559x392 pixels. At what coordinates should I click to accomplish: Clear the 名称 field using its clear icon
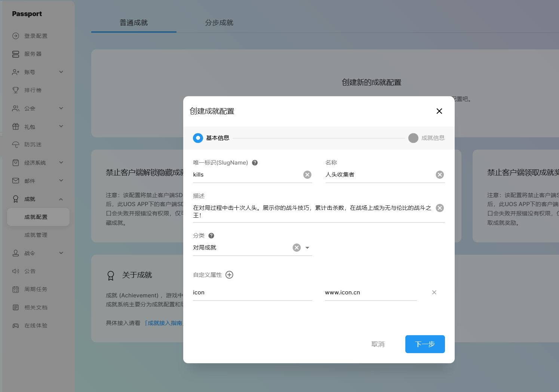click(x=440, y=175)
